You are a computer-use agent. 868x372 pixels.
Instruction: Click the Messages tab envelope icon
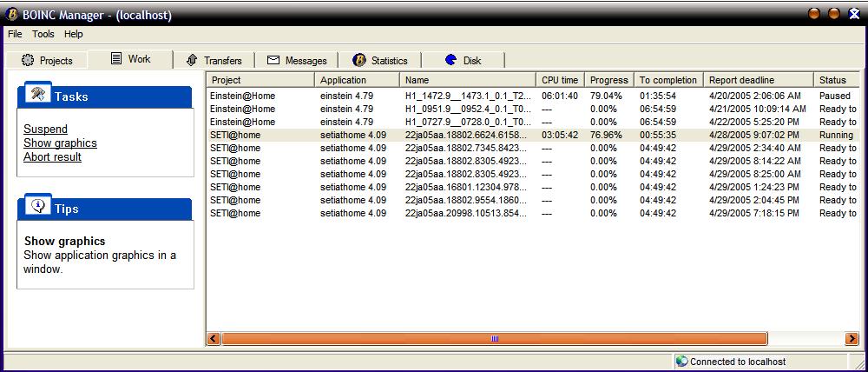pyautogui.click(x=273, y=60)
